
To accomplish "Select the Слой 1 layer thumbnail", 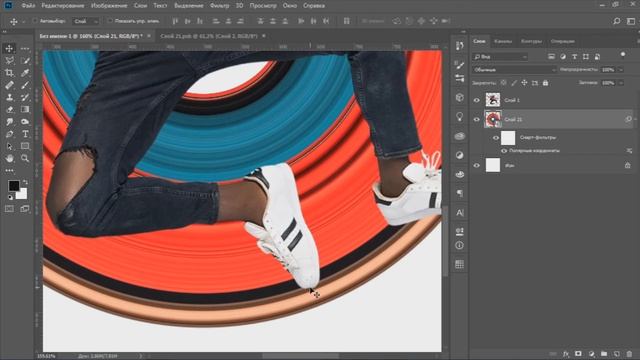I will tap(493, 100).
